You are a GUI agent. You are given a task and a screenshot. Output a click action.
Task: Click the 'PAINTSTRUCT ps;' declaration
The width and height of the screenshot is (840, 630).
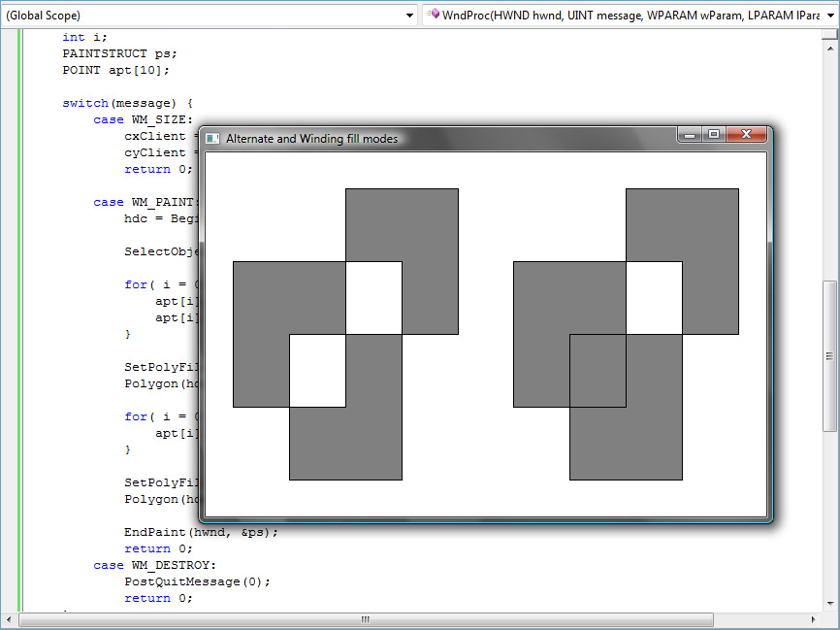(119, 53)
